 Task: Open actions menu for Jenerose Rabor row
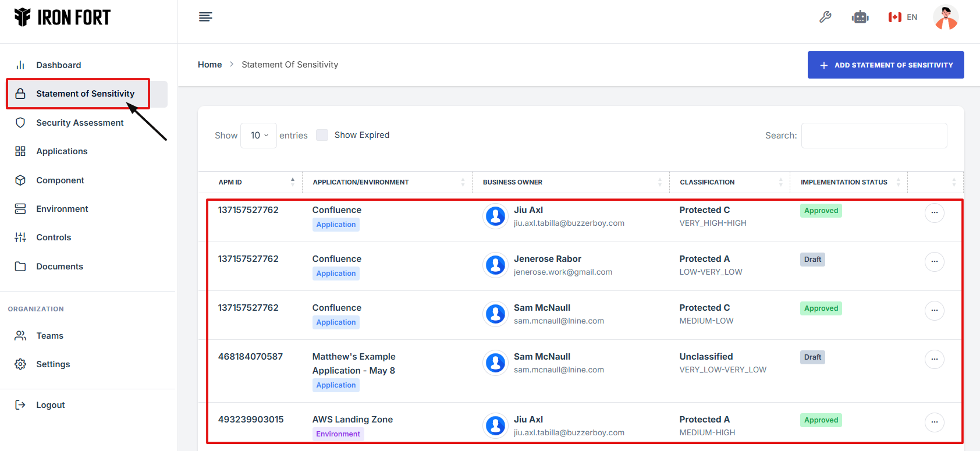coord(934,262)
